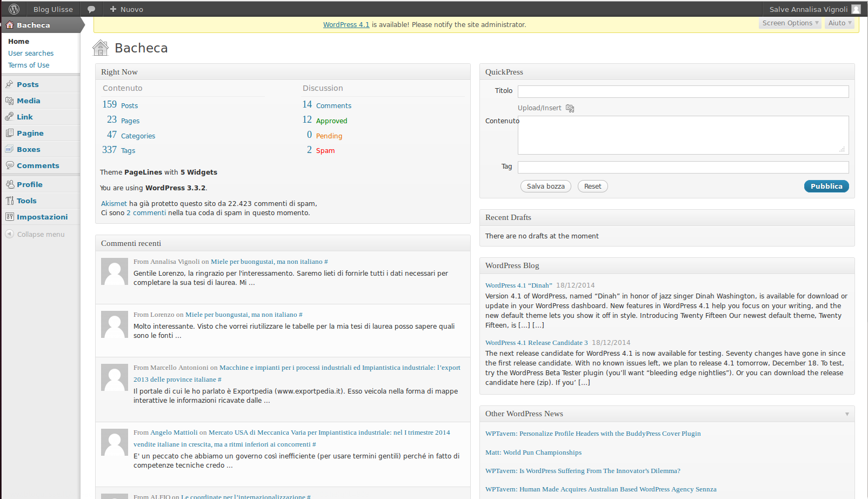Click Annalisa Vignoli's comment avatar

[x=115, y=271]
